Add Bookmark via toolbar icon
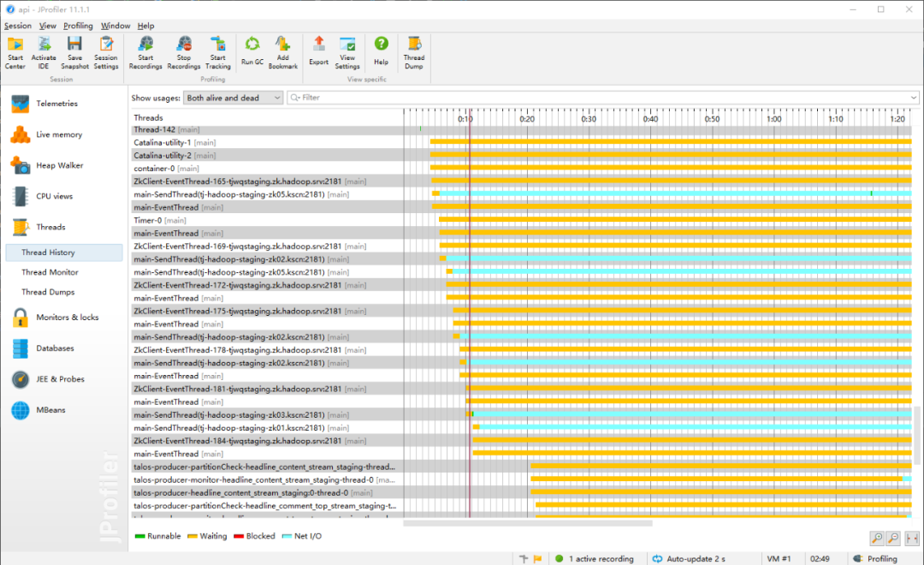Image resolution: width=924 pixels, height=565 pixels. point(283,52)
